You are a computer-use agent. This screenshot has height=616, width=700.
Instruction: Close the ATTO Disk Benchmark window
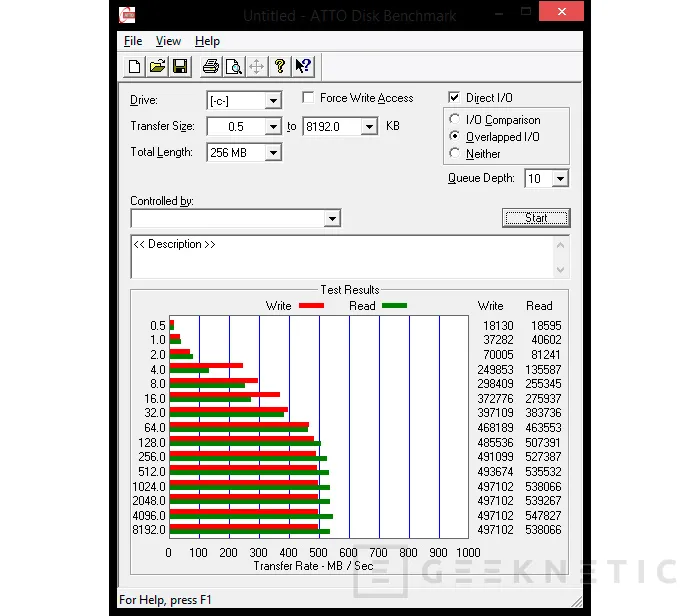click(x=561, y=11)
